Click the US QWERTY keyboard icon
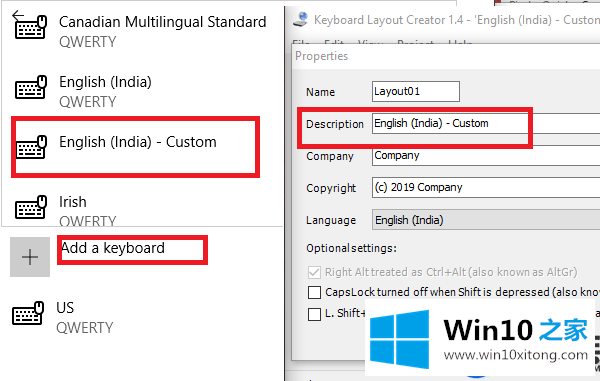This screenshot has width=600, height=381. (x=28, y=313)
